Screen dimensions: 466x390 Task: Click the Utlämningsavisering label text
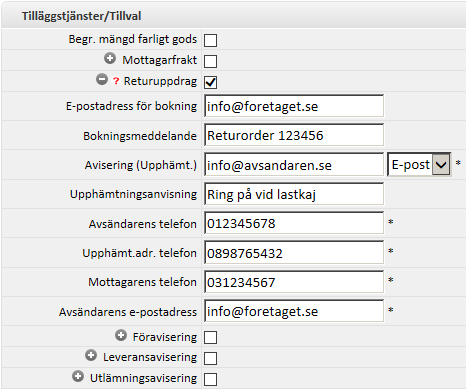143,378
